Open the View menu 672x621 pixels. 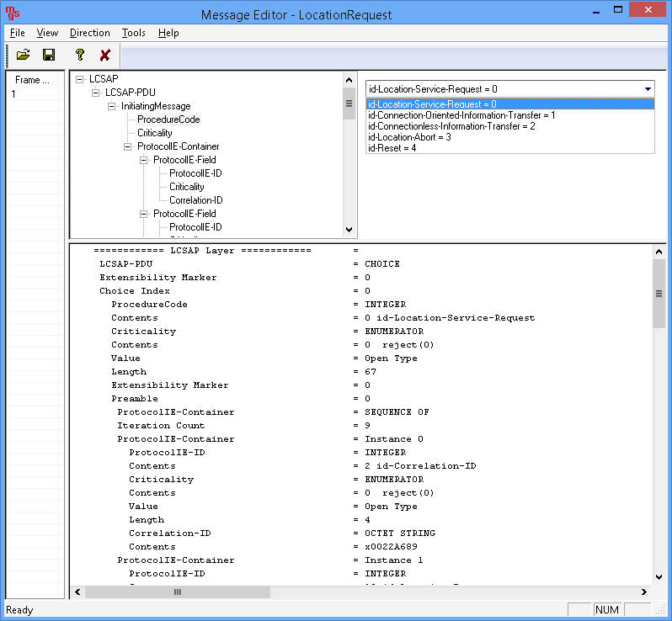point(47,33)
